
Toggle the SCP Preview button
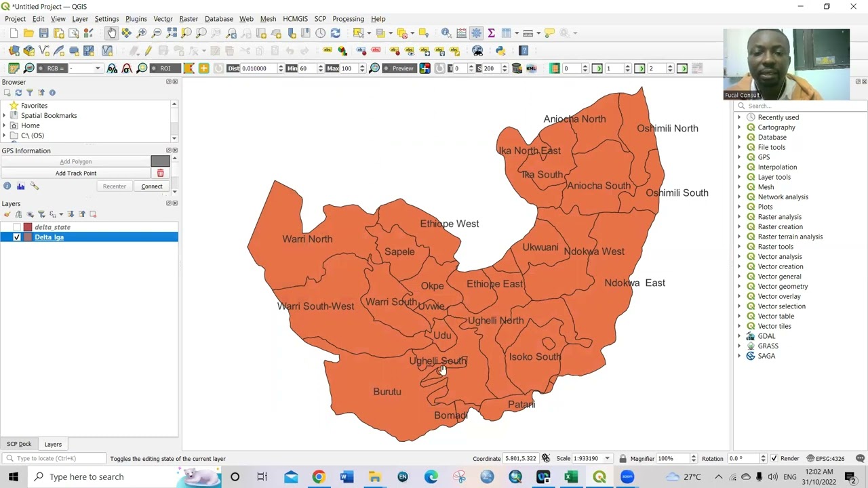tap(398, 68)
